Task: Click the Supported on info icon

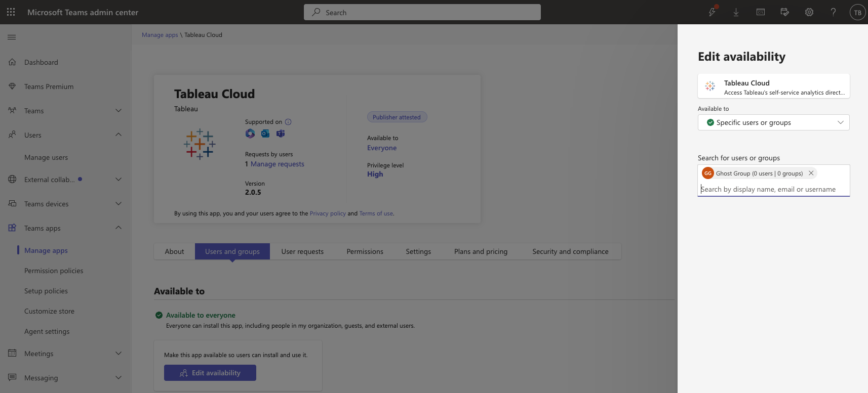Action: tap(288, 122)
